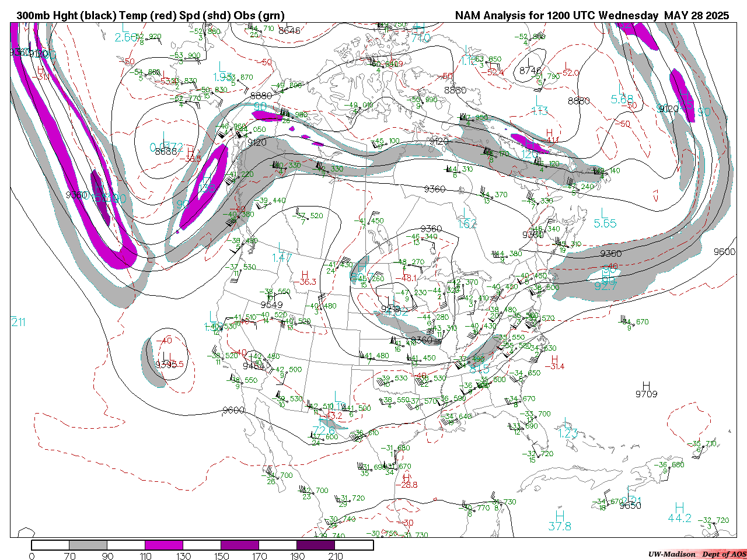
Task: Select the cyan L marker labeled 1.23
Action: [567, 423]
